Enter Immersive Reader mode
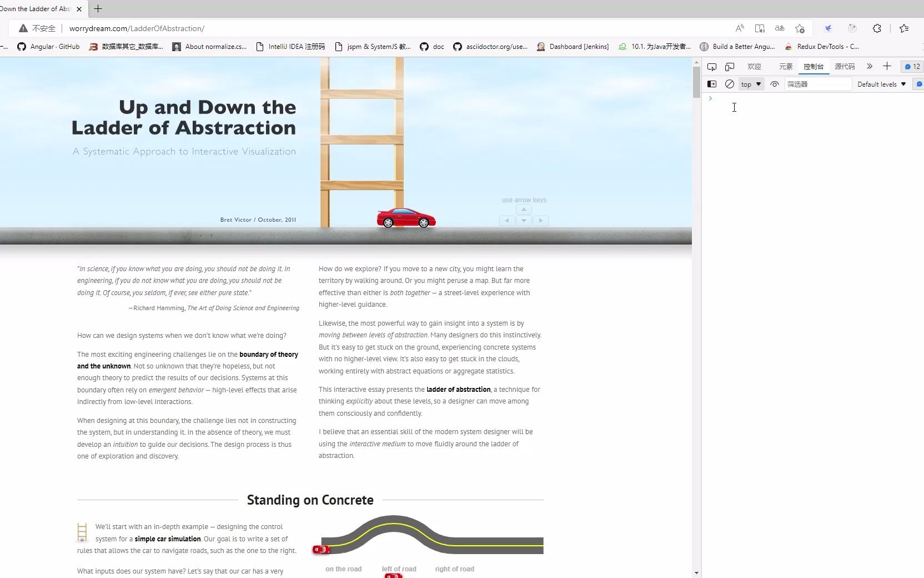This screenshot has width=924, height=578. click(x=760, y=28)
